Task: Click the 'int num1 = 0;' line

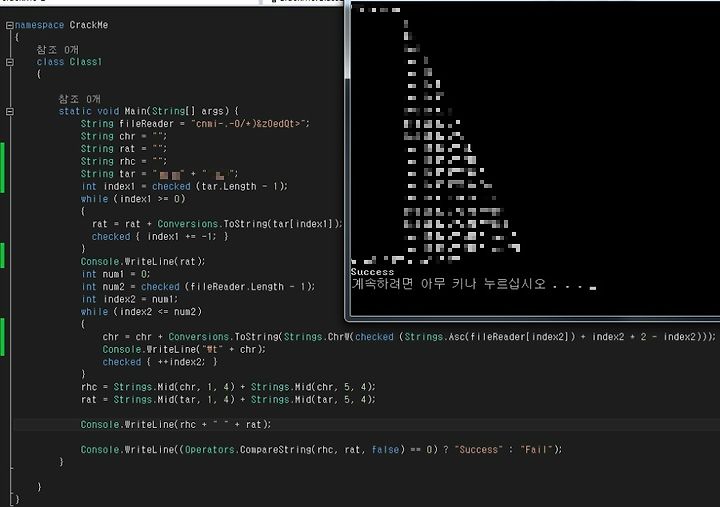Action: tap(115, 274)
